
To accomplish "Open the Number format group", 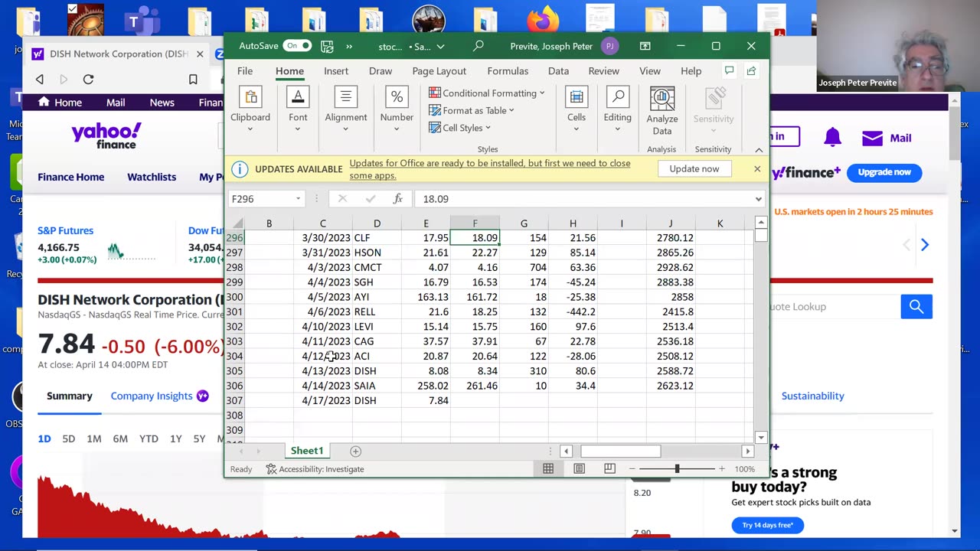I will coord(397,109).
